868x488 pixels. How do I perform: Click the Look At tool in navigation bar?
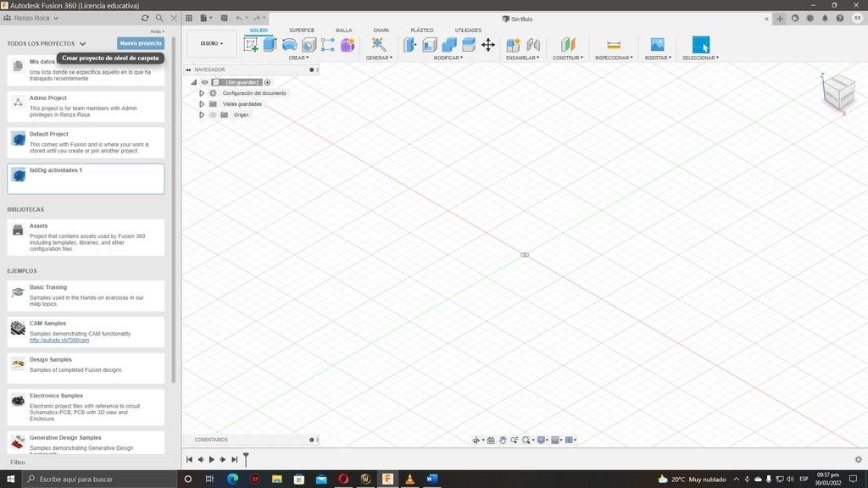[x=491, y=440]
